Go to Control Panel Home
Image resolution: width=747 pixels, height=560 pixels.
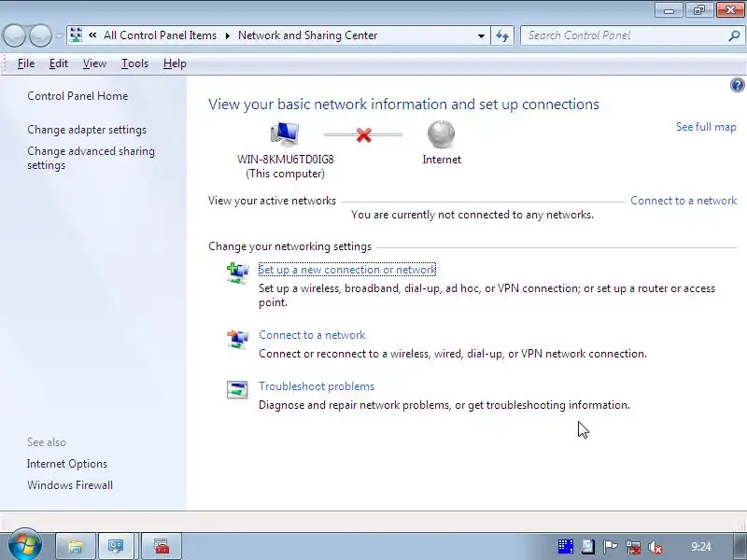(x=78, y=96)
